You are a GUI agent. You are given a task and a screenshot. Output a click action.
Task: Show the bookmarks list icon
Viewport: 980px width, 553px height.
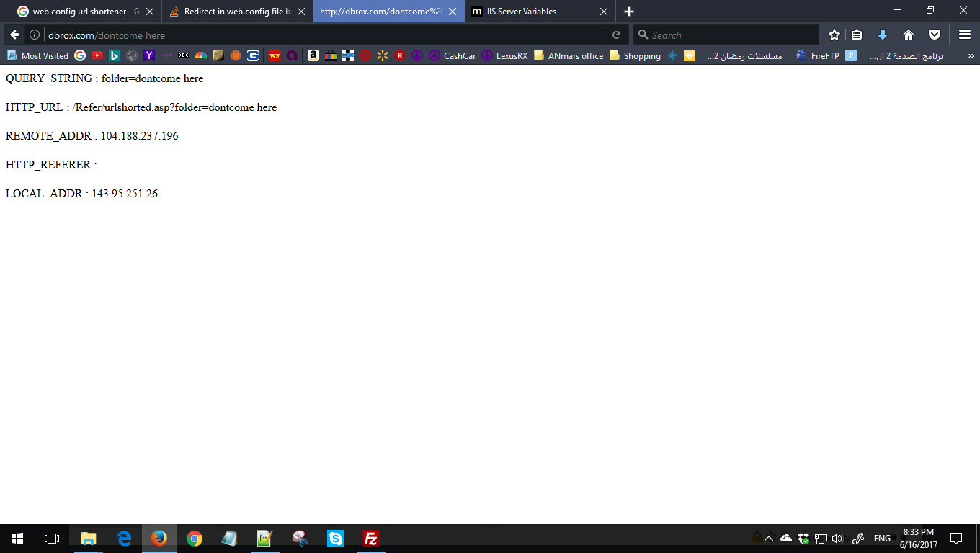[x=857, y=35]
